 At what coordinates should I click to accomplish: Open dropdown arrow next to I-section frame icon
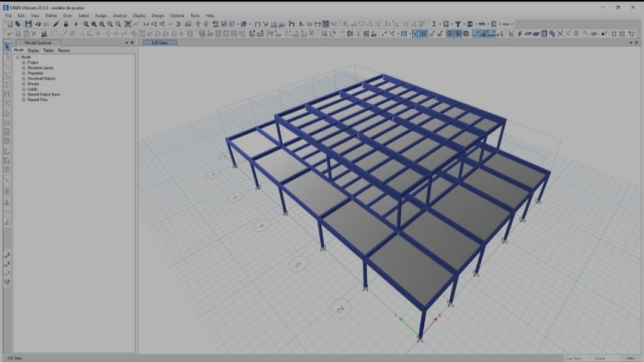(439, 24)
